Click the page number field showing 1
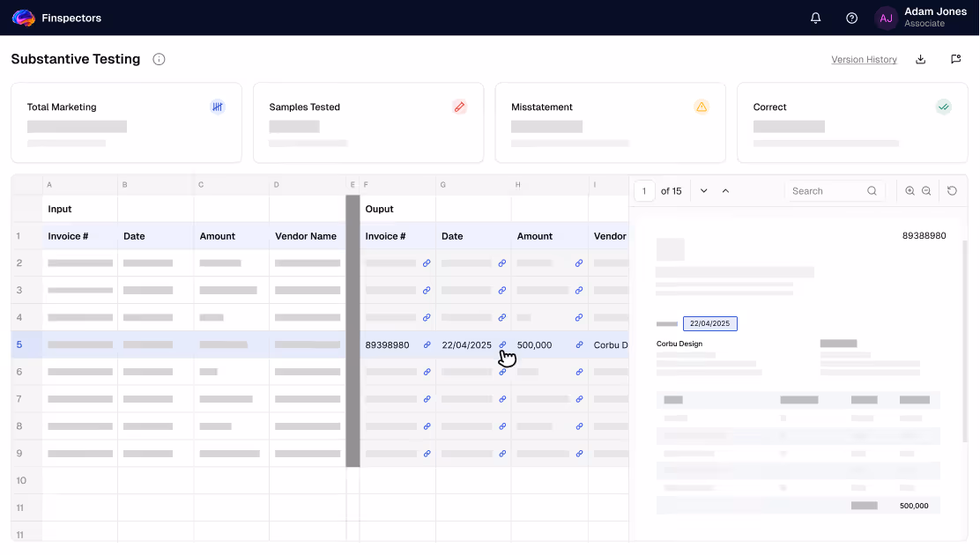 click(644, 191)
